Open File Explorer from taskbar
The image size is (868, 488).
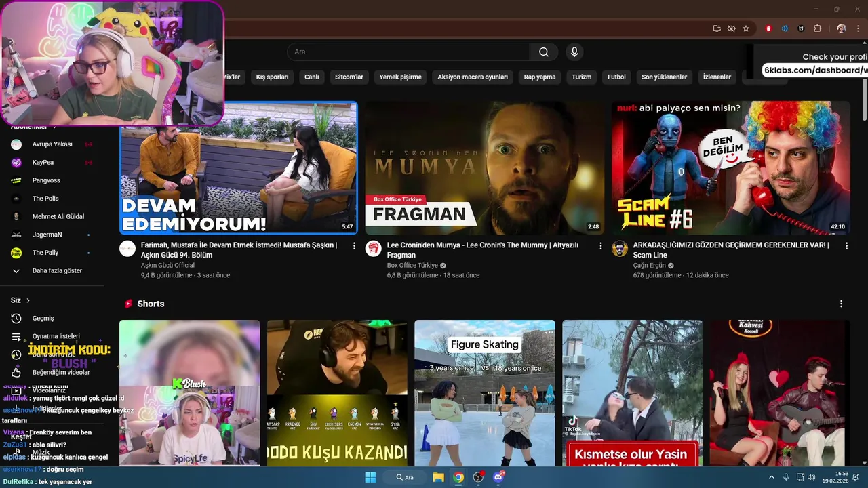(438, 477)
